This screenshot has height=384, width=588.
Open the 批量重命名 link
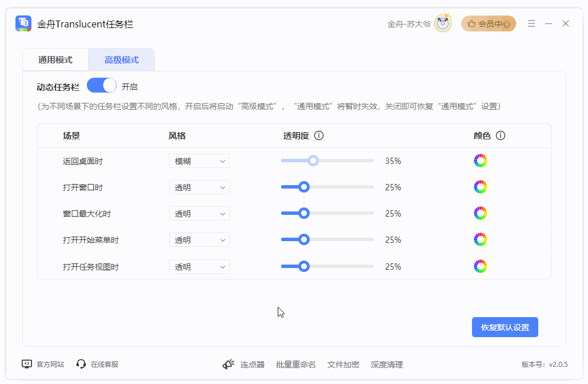pyautogui.click(x=295, y=365)
